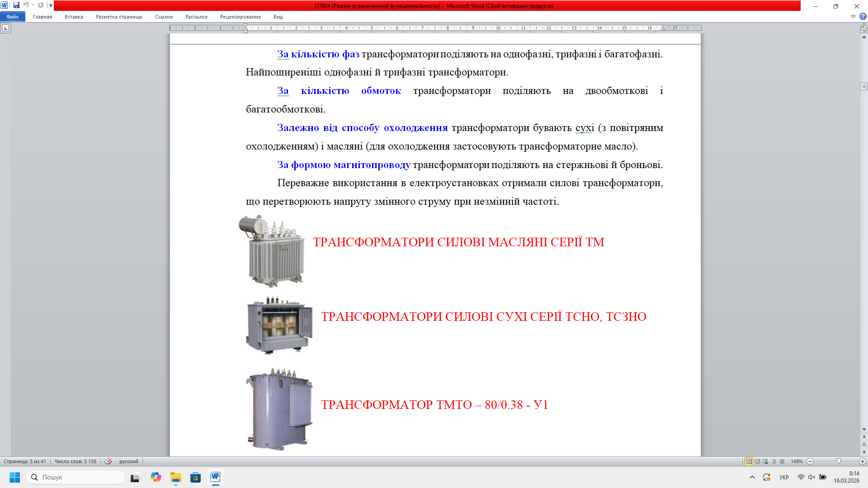Toggle the Print Layout view button
This screenshot has height=488, width=868.
pos(749,461)
